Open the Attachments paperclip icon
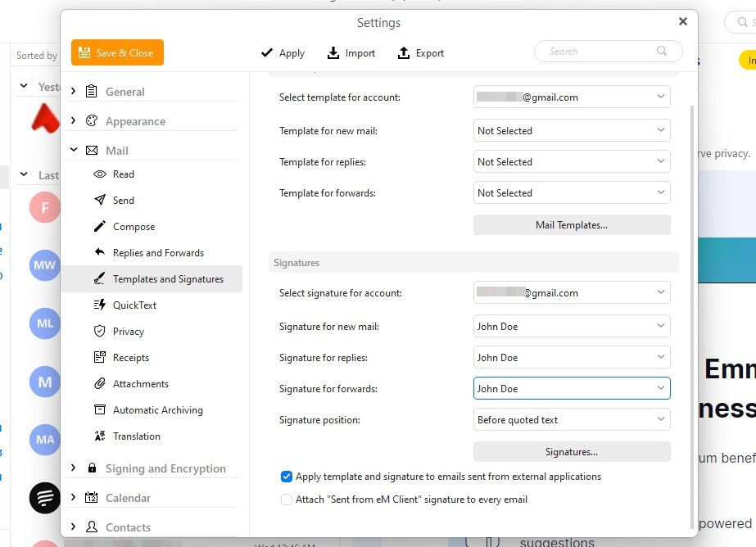The height and width of the screenshot is (547, 756). (98, 383)
